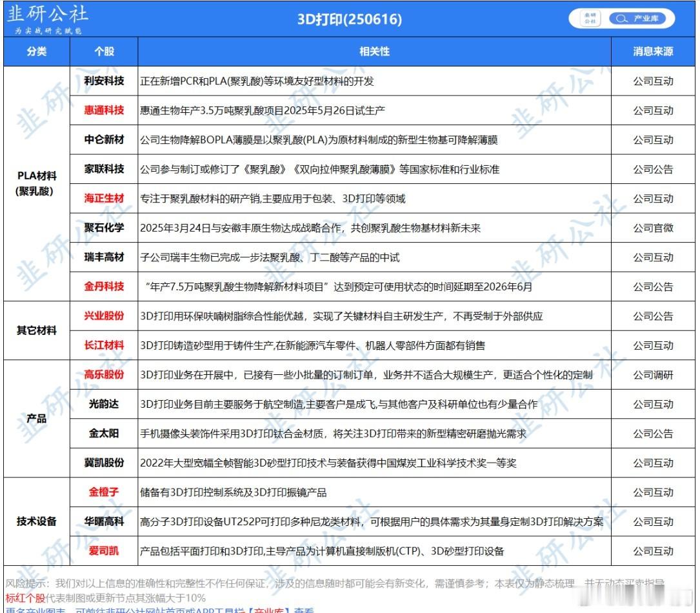The height and width of the screenshot is (613, 700).
Task: Click the red stock name 金丹科技
Action: 104,286
